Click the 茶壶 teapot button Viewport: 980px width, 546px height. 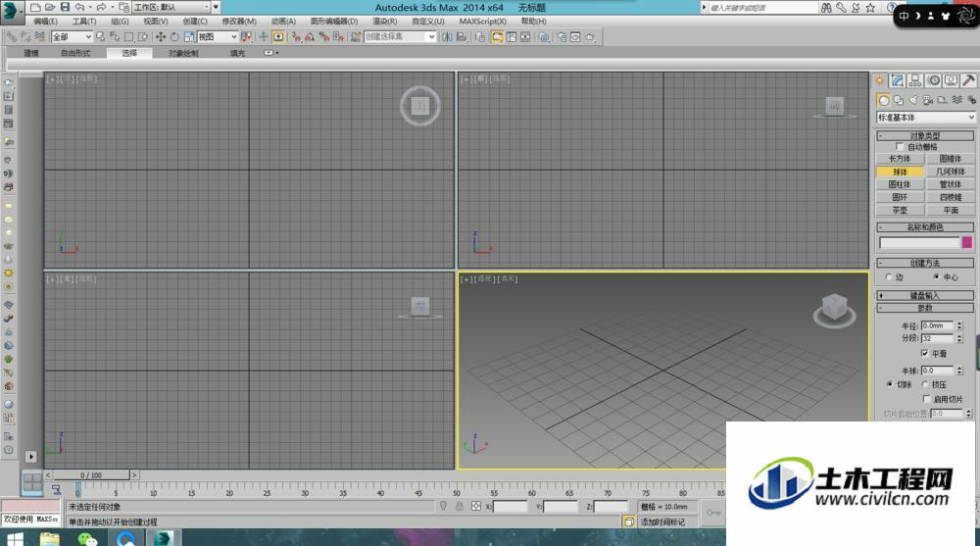pyautogui.click(x=900, y=210)
